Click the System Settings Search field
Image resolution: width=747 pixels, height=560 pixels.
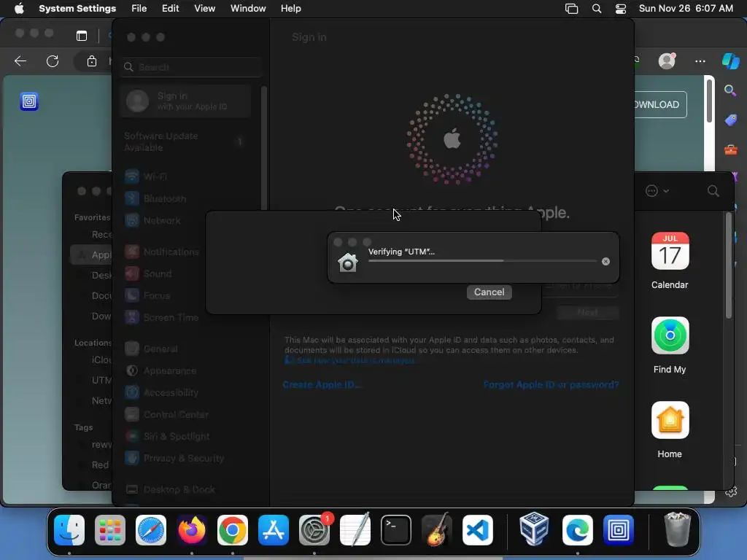(191, 67)
